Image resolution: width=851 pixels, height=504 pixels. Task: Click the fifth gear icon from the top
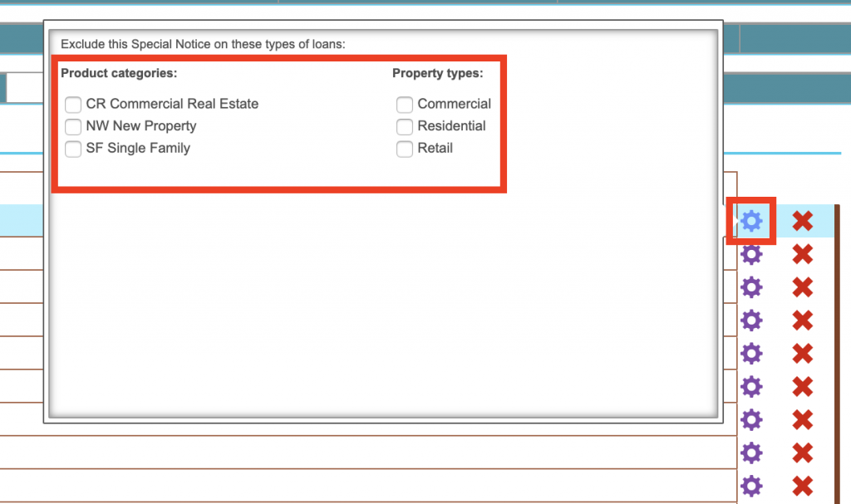click(751, 354)
